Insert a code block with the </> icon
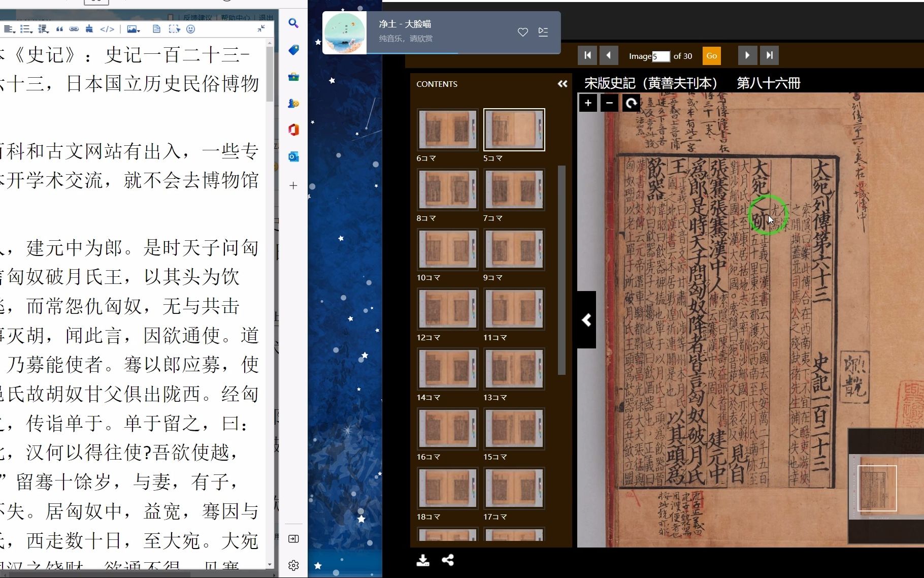Image resolution: width=924 pixels, height=578 pixels. coord(108,29)
